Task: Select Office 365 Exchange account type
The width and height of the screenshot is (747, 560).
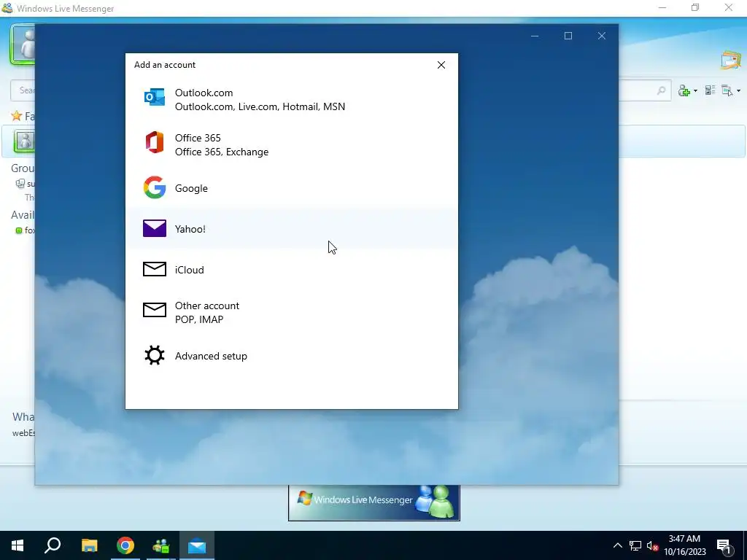Action: pyautogui.click(x=292, y=145)
